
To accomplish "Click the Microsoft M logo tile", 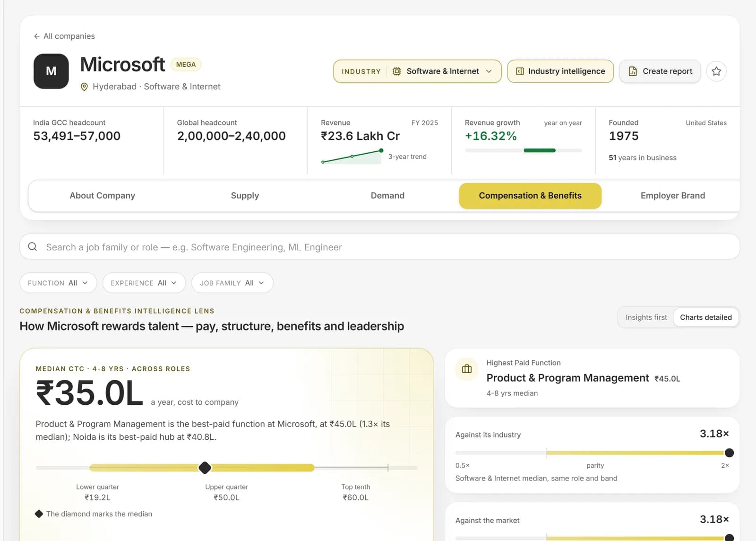I will [x=51, y=71].
